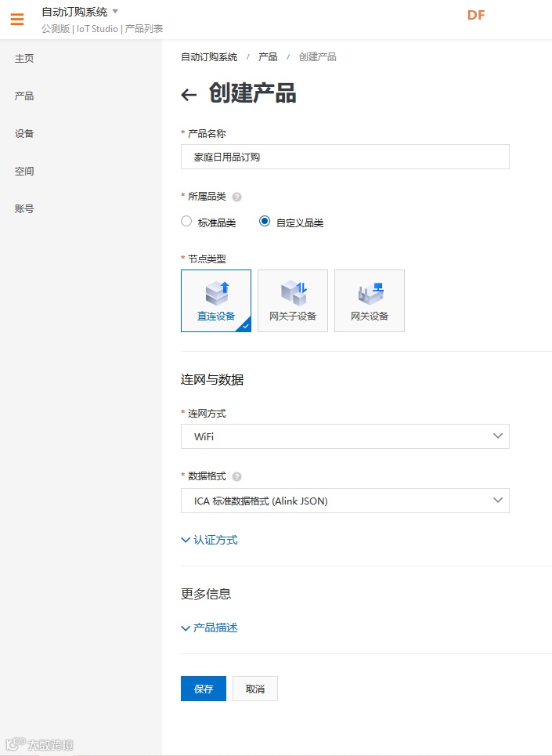
Task: Click the 保存 button
Action: click(204, 689)
